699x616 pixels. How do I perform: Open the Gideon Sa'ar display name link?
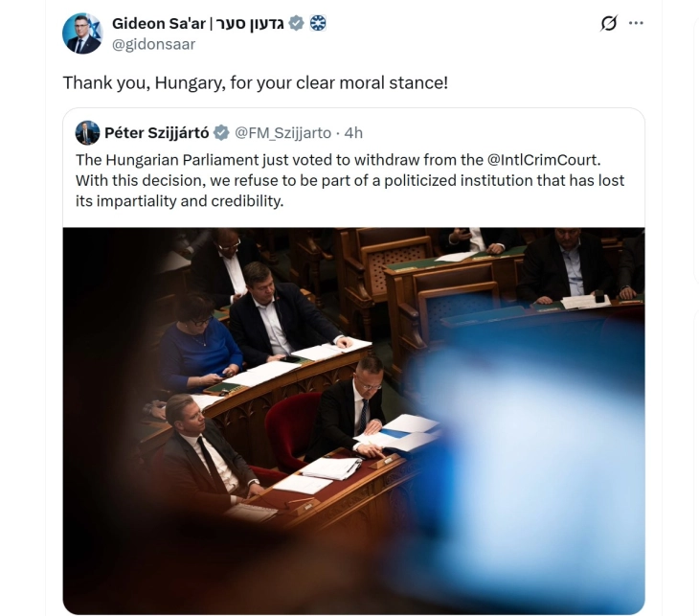coord(158,23)
